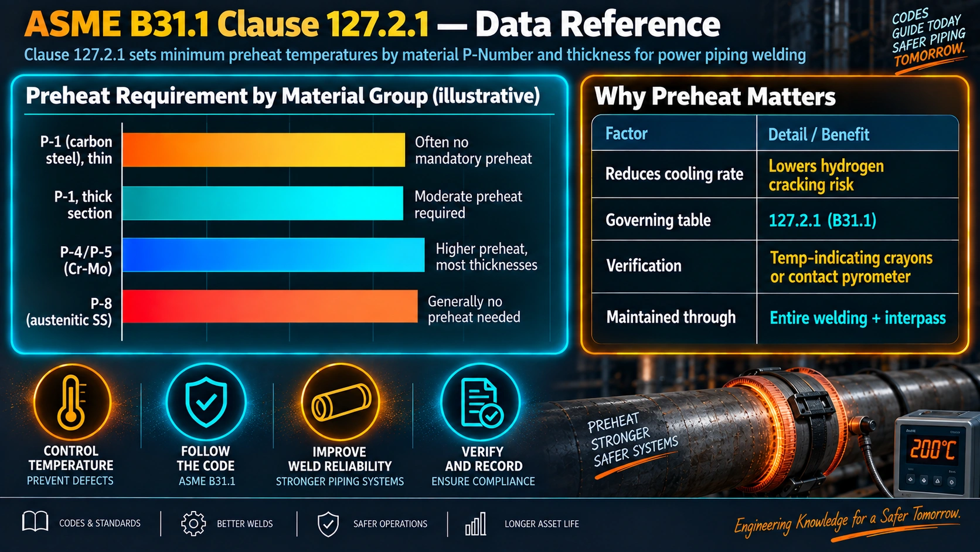This screenshot has height=552, width=980.
Task: Click the 'ENSURE COMPLIANCE' caption
Action: pyautogui.click(x=484, y=482)
